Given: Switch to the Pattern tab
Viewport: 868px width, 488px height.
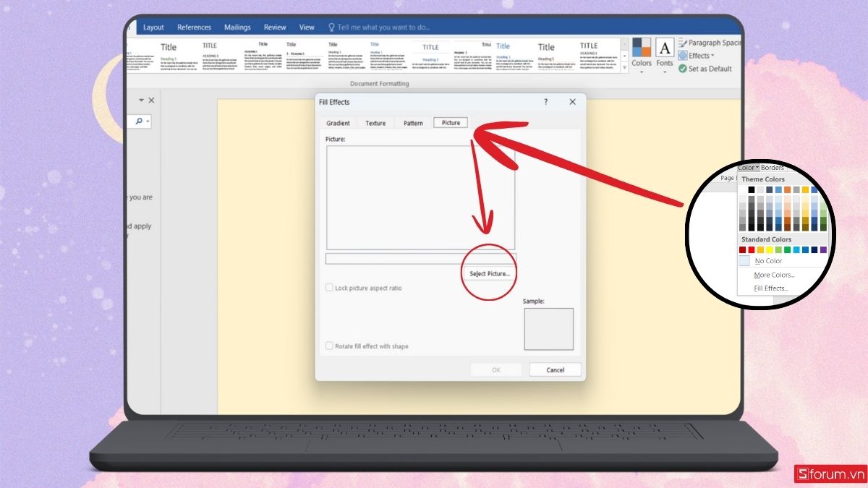Looking at the screenshot, I should [x=413, y=123].
